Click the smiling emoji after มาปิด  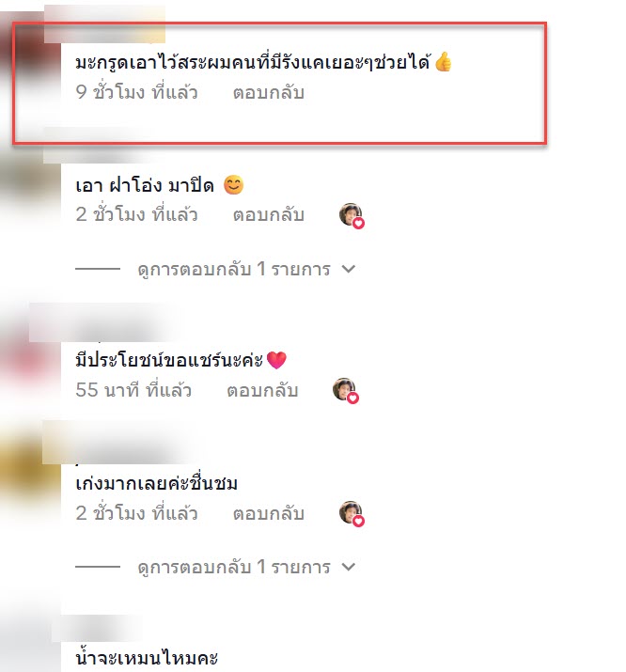tap(233, 185)
